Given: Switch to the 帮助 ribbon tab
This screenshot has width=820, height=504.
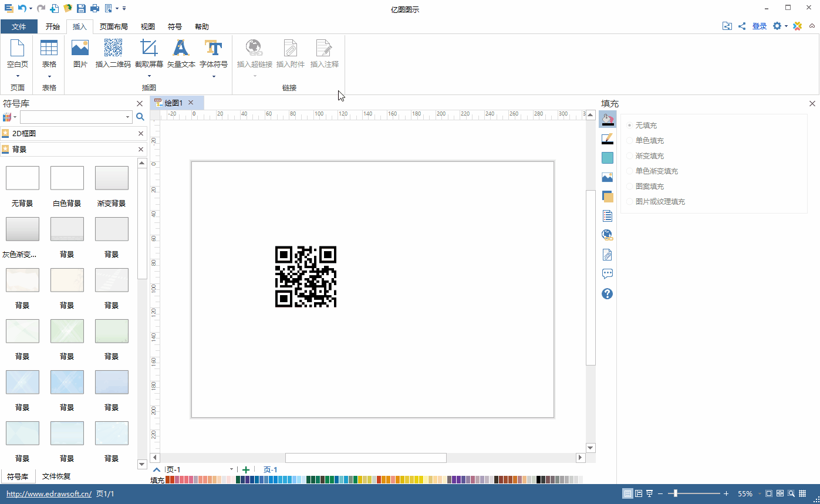Looking at the screenshot, I should click(202, 26).
